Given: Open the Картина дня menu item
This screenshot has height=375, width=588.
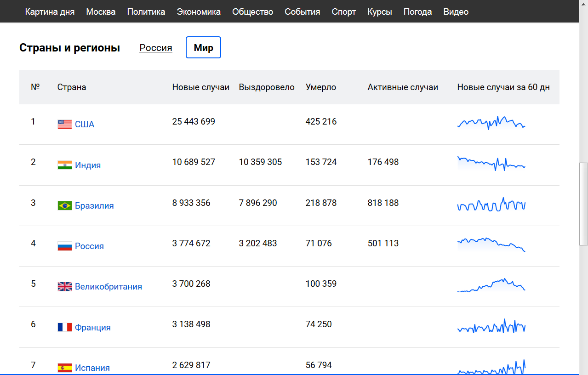Looking at the screenshot, I should click(50, 12).
